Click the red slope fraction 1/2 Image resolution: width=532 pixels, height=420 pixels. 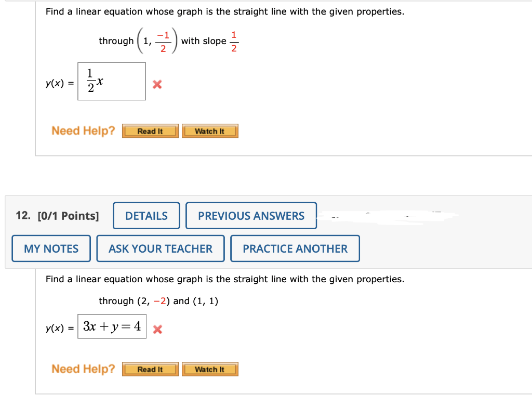tap(234, 42)
